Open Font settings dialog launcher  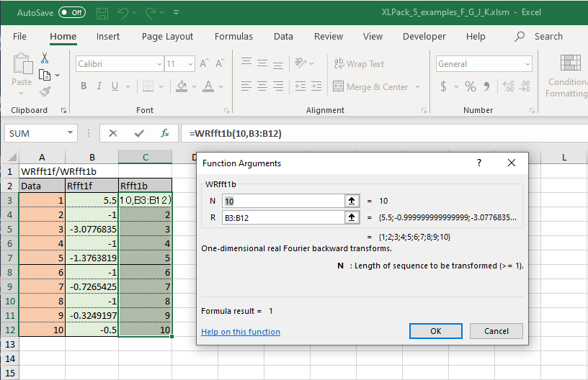226,110
